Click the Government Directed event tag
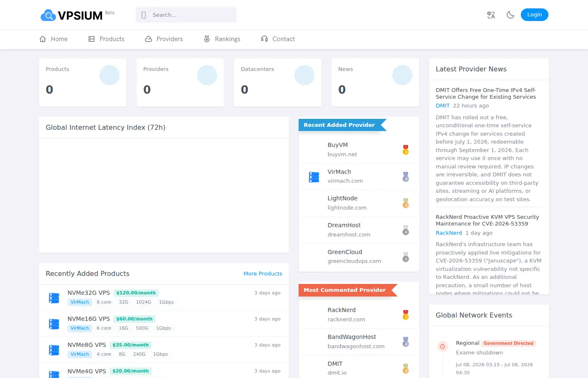This screenshot has width=588, height=378. pos(509,343)
